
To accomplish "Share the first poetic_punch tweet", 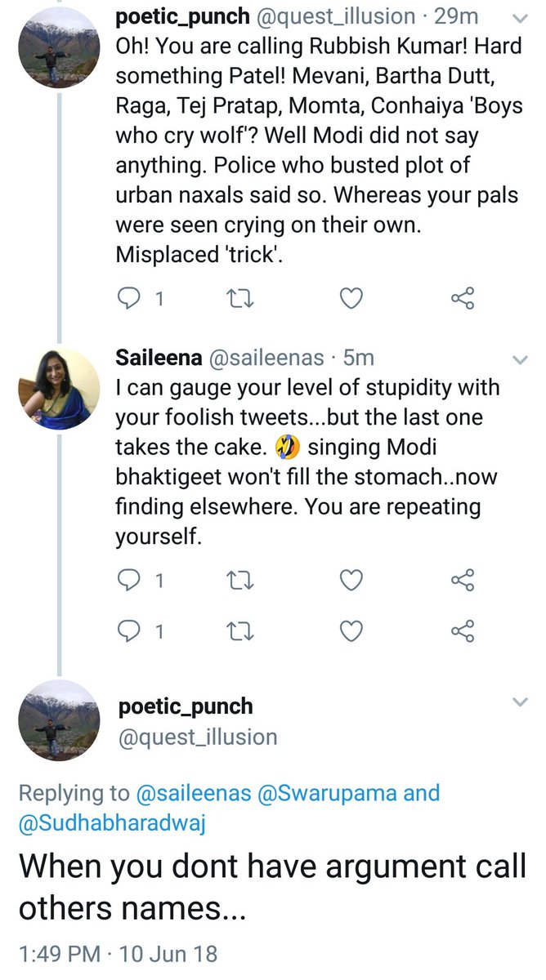I will click(463, 300).
